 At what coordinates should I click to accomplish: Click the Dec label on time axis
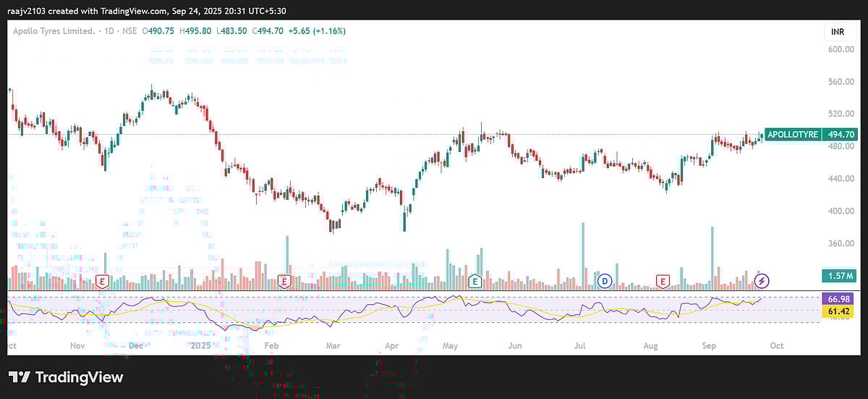point(135,346)
